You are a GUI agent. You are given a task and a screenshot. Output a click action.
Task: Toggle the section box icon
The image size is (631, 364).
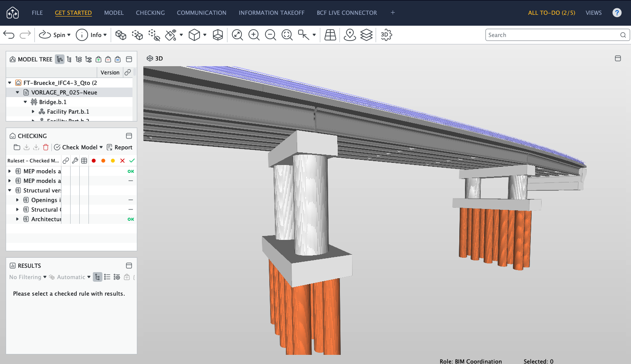pyautogui.click(x=218, y=35)
